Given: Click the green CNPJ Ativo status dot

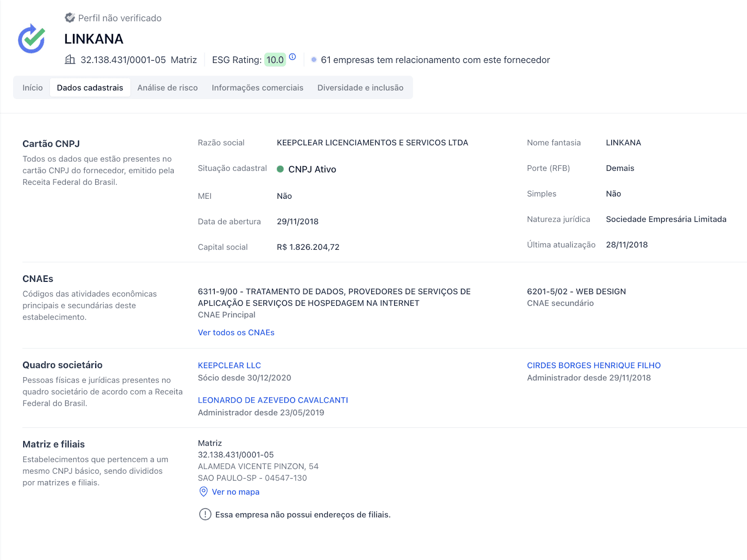Looking at the screenshot, I should (280, 169).
